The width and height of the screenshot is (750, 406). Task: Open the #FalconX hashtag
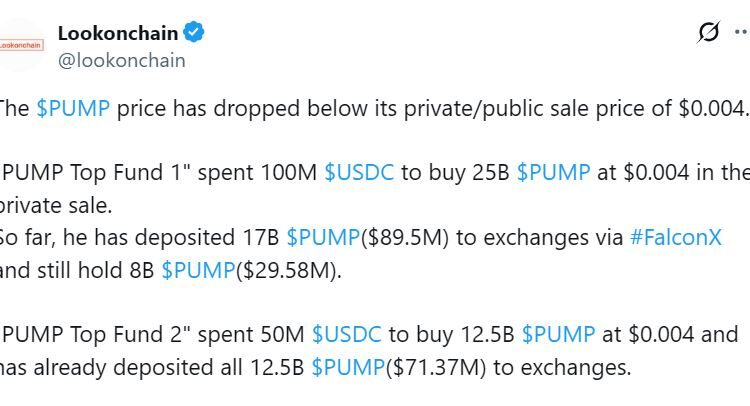(x=675, y=238)
